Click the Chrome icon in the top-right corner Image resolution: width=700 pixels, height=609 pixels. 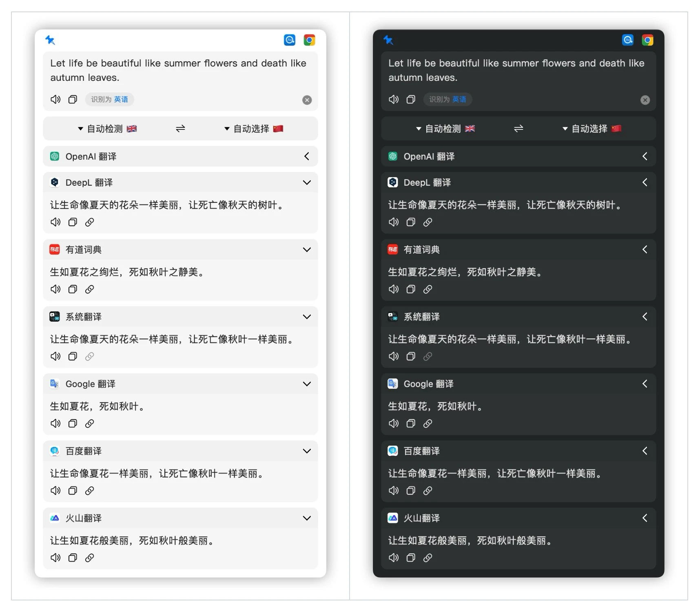click(310, 40)
